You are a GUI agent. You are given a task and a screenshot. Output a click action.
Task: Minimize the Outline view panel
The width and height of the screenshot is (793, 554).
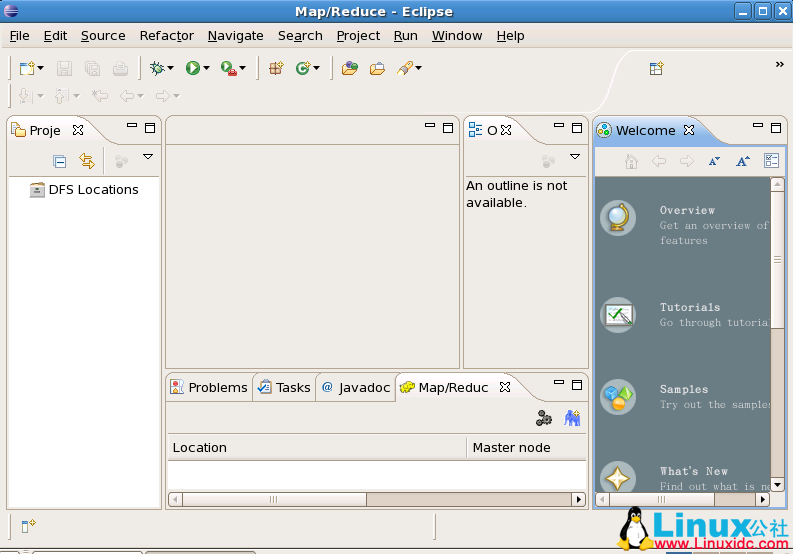559,125
